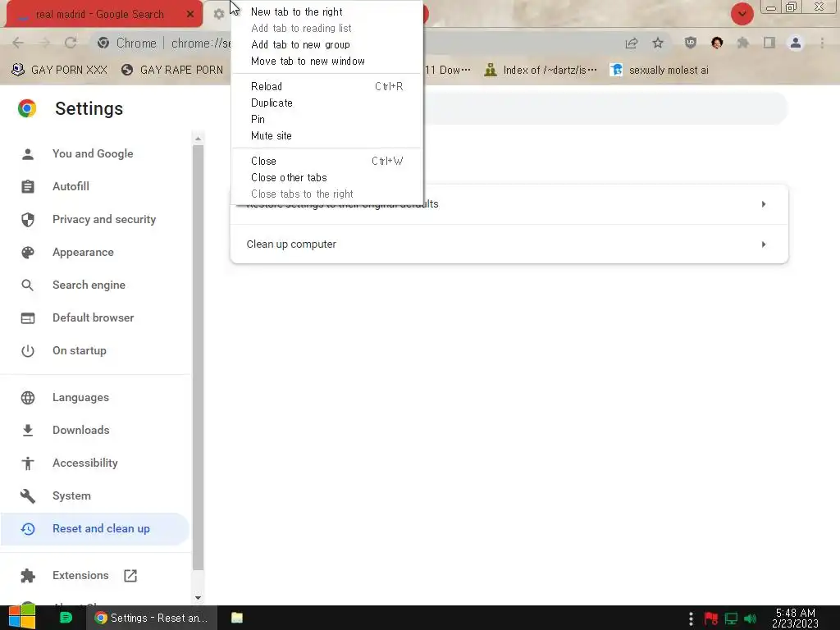Open the 'Reset and clean up' section
This screenshot has width=840, height=630.
(95, 529)
